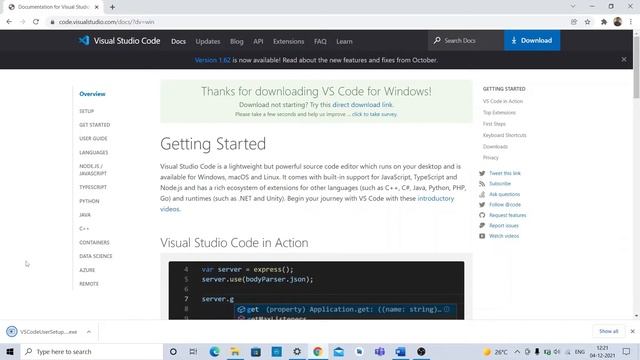The image size is (640, 360).
Task: Reload the page with the refresh icon
Action: point(36,22)
